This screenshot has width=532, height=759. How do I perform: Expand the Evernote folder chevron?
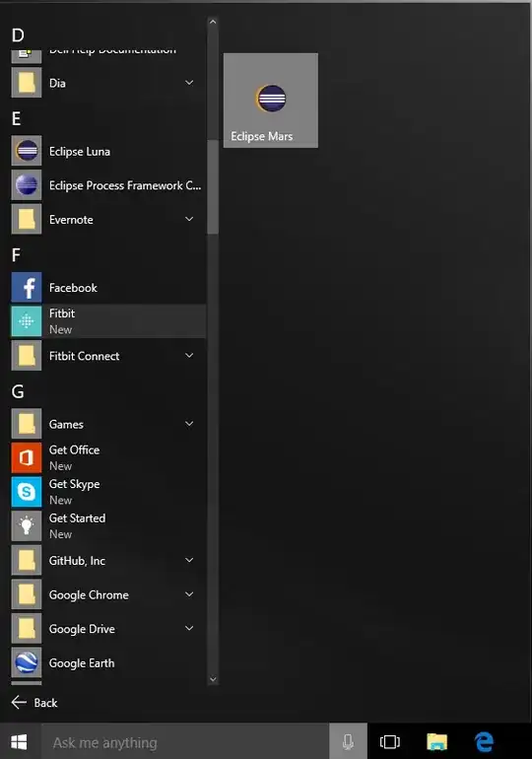(189, 219)
